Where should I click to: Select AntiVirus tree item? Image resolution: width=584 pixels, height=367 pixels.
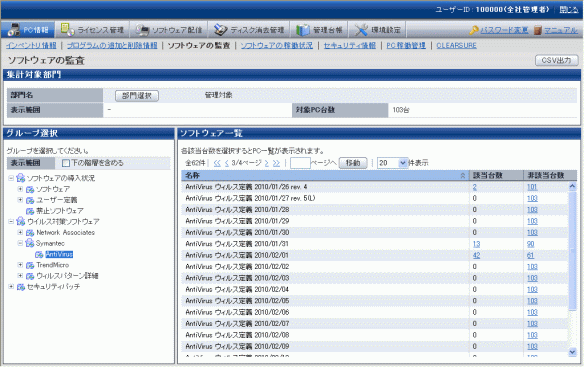point(59,254)
